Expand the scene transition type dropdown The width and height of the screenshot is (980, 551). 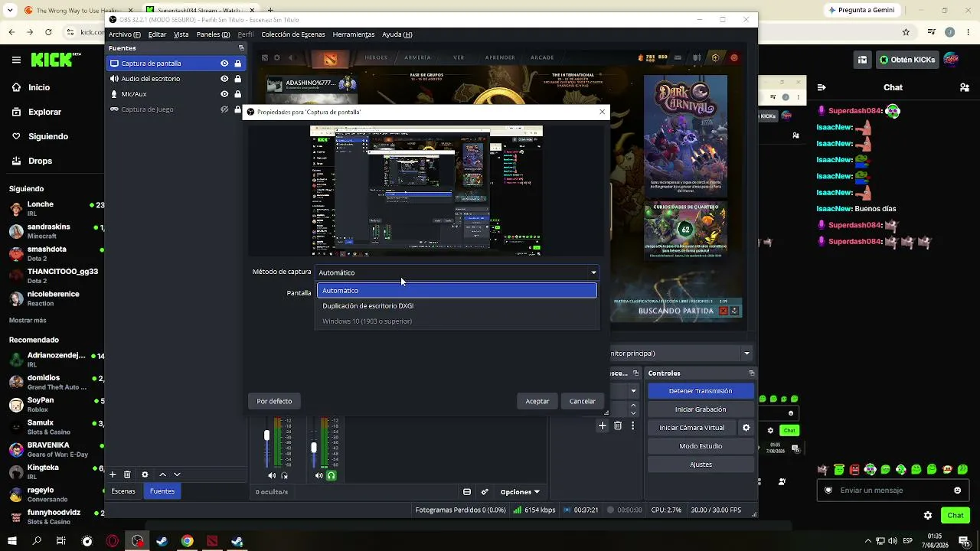point(633,390)
